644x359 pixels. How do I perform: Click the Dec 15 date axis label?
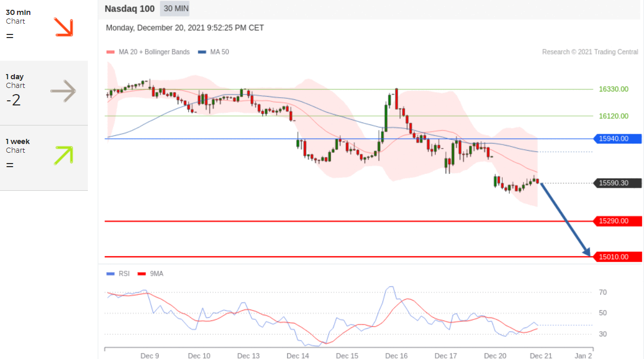[x=347, y=355]
